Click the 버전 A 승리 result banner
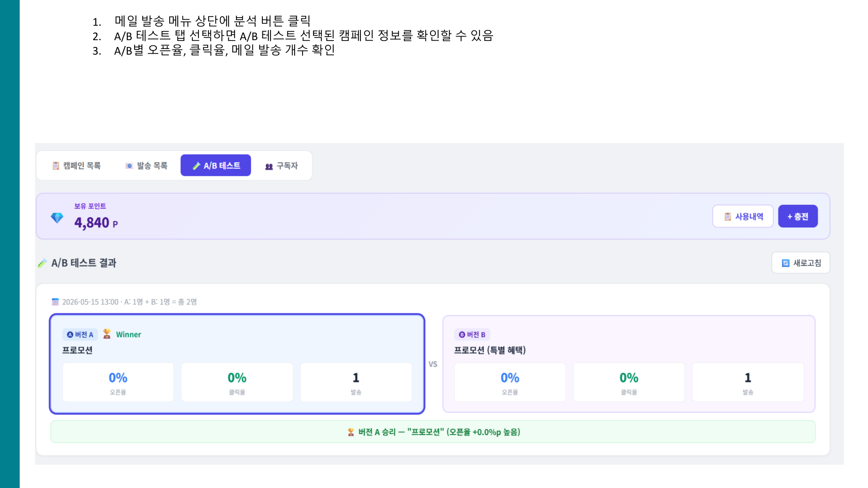868x488 pixels. click(433, 432)
